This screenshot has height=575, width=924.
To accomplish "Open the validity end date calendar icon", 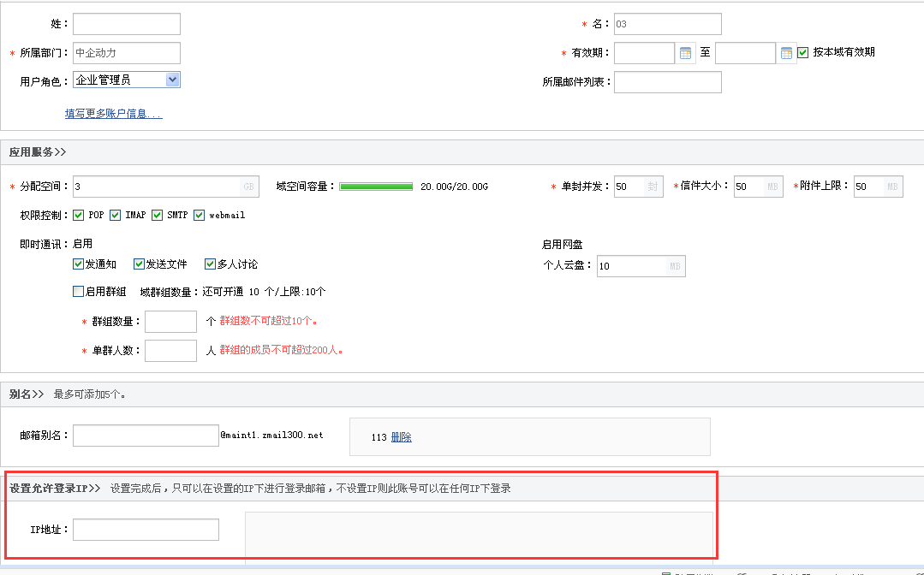I will (786, 53).
